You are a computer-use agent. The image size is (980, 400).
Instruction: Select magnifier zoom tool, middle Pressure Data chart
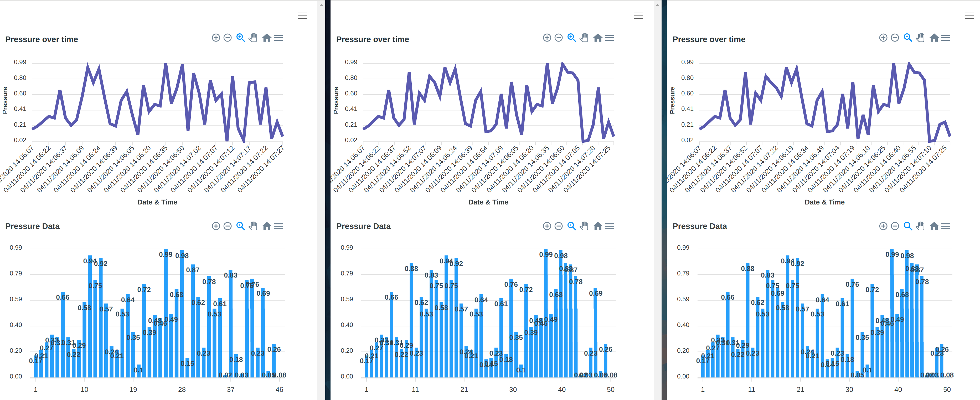pyautogui.click(x=571, y=226)
